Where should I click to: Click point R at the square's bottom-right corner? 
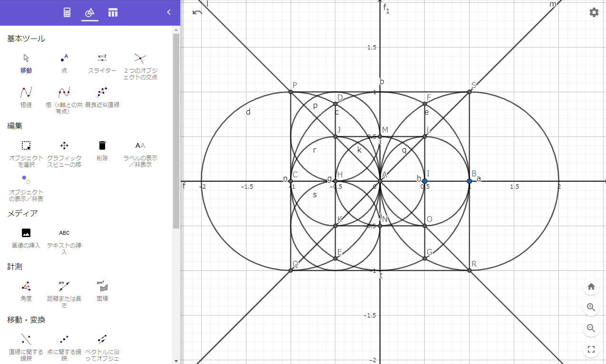pos(469,270)
